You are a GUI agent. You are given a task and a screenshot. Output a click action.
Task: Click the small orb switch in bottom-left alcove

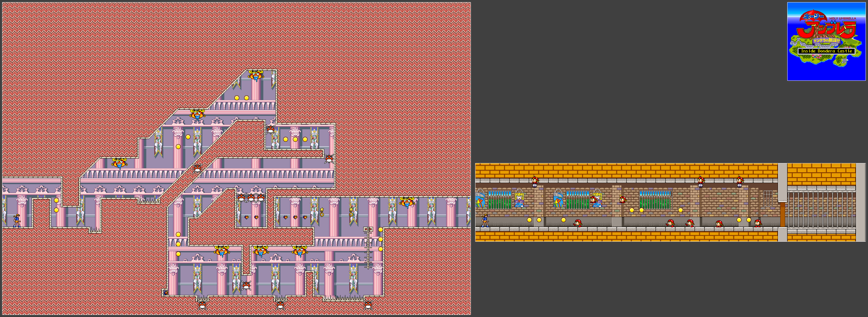point(165,293)
